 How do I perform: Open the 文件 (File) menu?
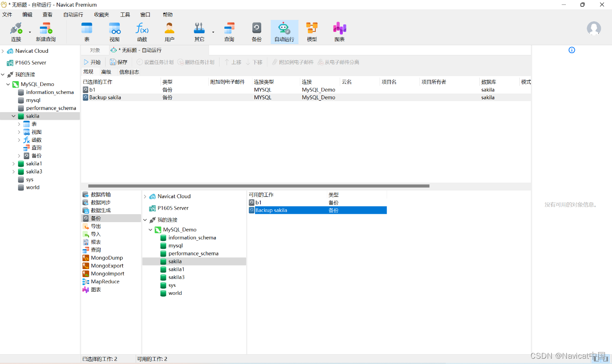pyautogui.click(x=7, y=15)
